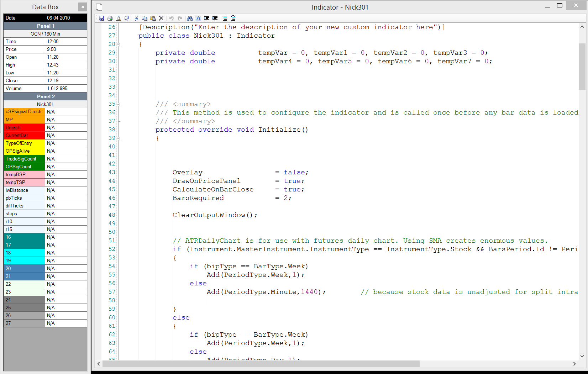Paste clipboard contents with the paste icon

click(x=153, y=18)
